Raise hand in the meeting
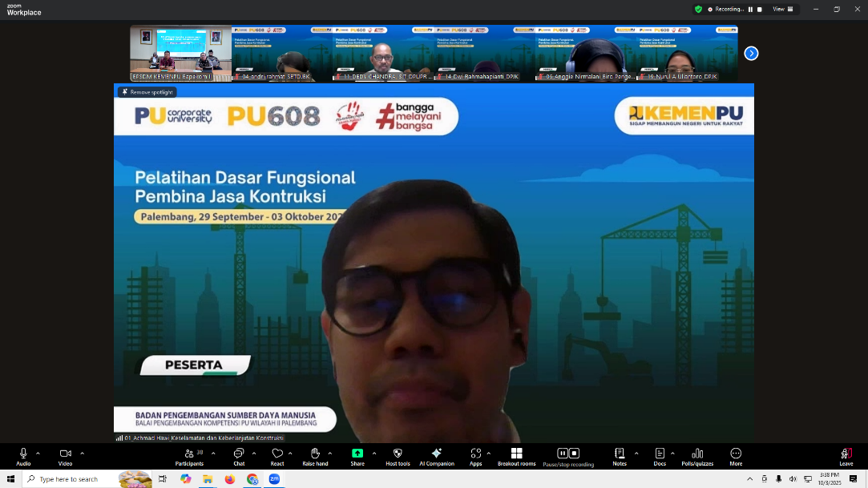 pyautogui.click(x=316, y=454)
